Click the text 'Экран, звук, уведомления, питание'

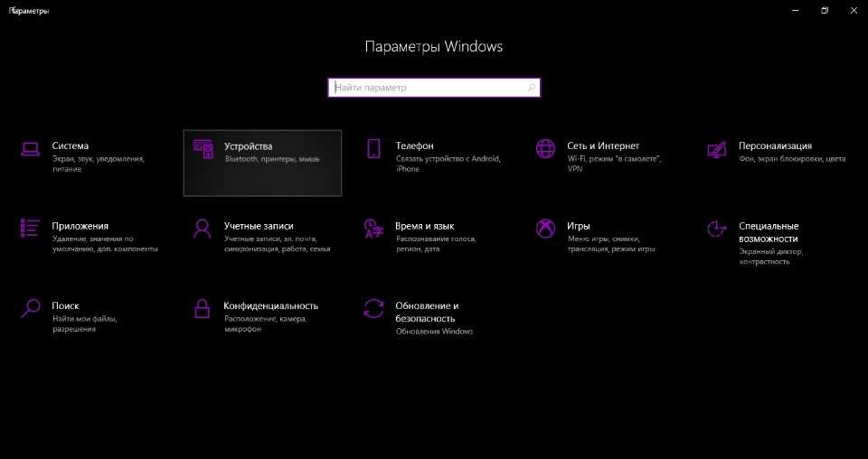(x=99, y=164)
